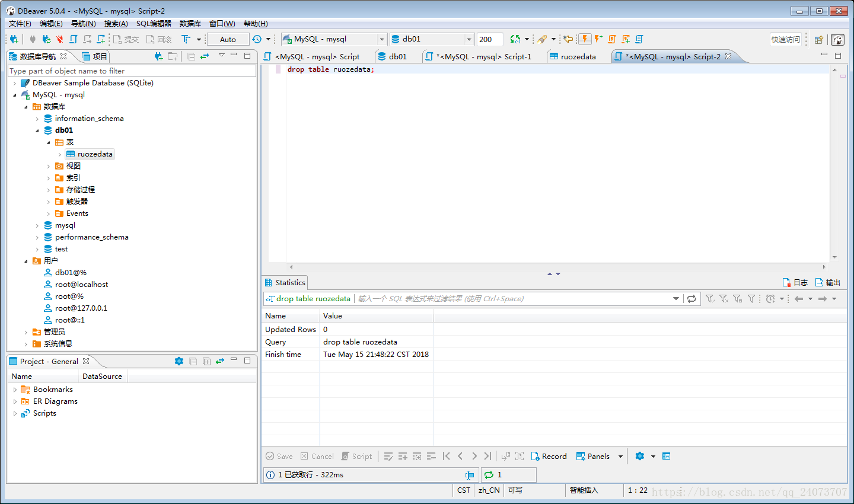Open the Panels dropdown arrow

click(621, 456)
